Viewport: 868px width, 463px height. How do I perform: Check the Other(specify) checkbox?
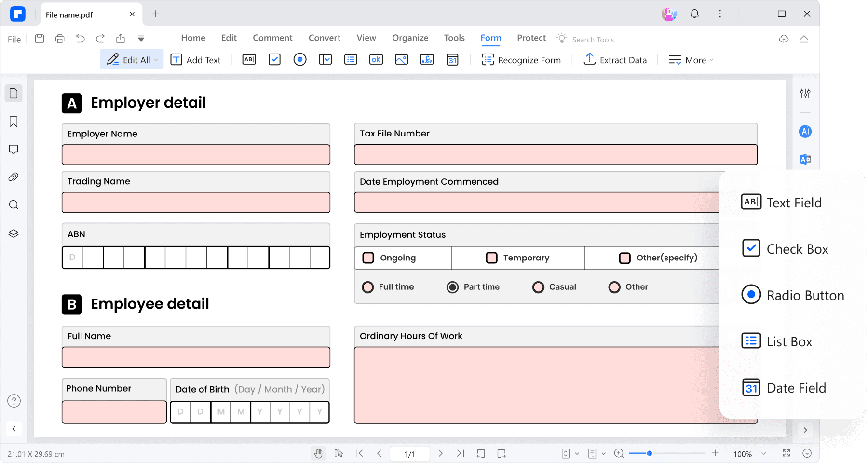pos(625,258)
